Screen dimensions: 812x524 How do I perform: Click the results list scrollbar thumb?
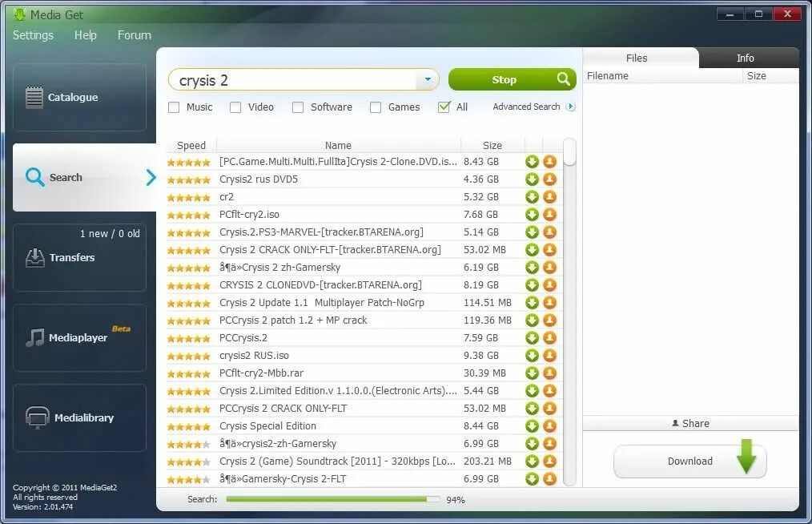pyautogui.click(x=569, y=152)
